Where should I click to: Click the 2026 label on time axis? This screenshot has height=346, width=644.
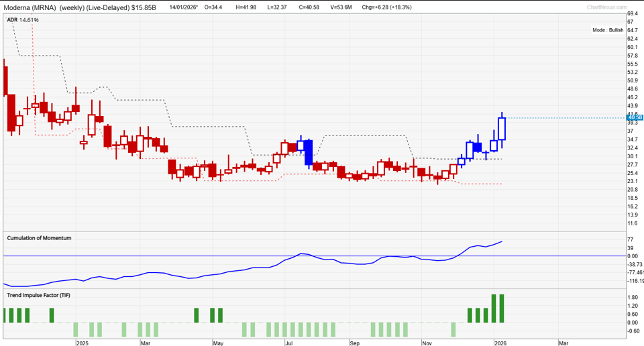[500, 343]
